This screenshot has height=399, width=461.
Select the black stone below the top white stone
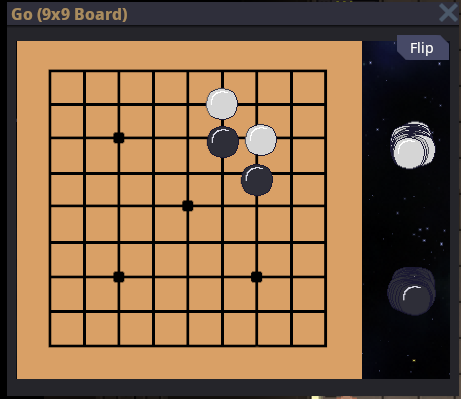[223, 142]
